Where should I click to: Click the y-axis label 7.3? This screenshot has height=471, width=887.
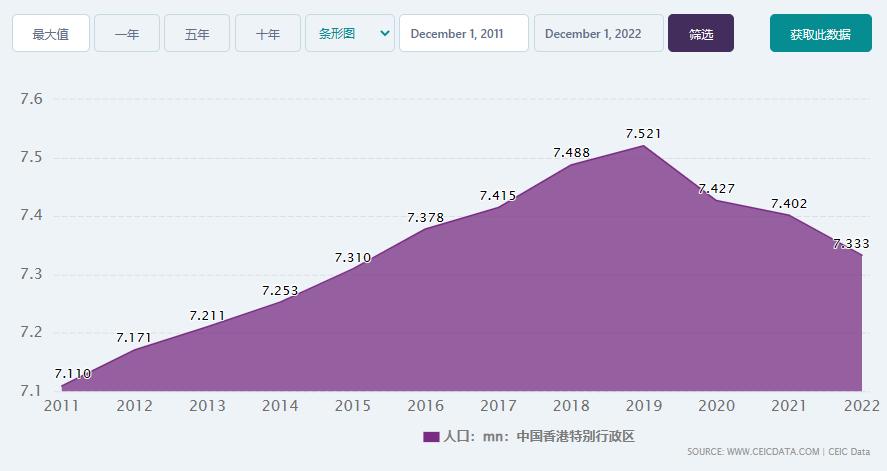[31, 274]
